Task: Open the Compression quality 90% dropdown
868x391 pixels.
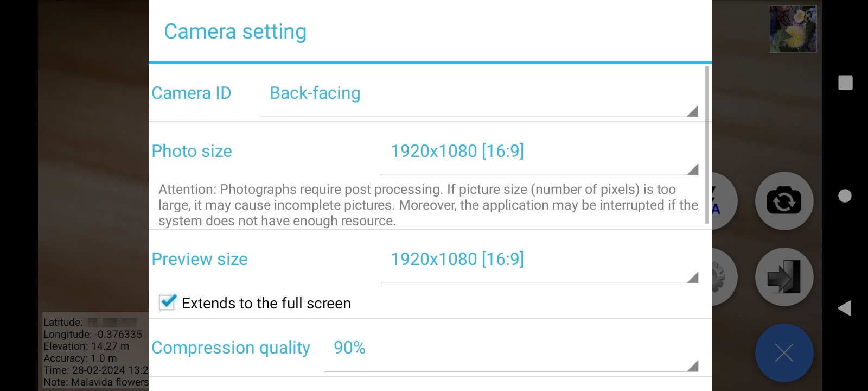Action: pyautogui.click(x=511, y=352)
